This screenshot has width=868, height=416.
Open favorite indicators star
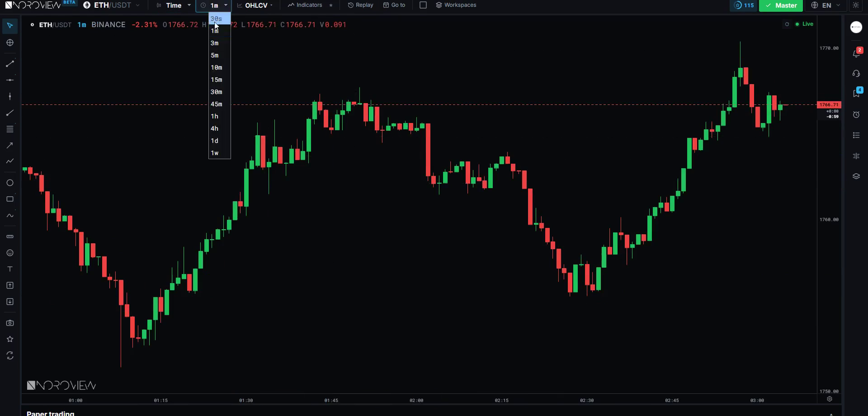pos(331,5)
